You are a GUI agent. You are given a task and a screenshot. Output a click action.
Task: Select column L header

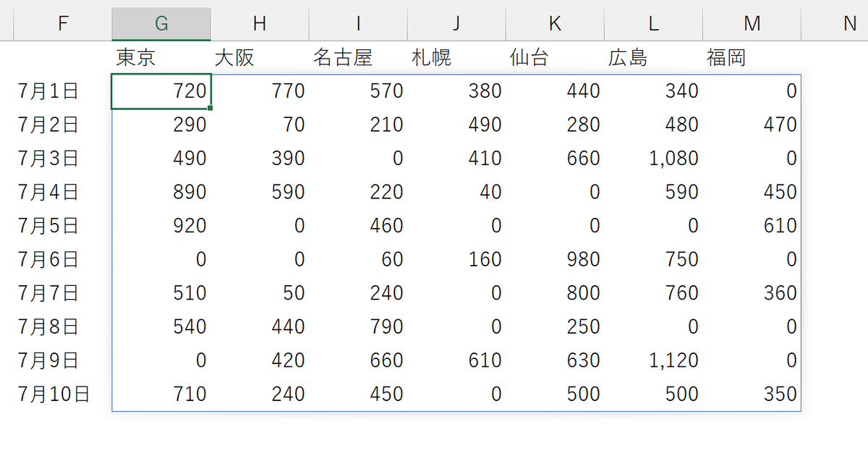tap(653, 24)
